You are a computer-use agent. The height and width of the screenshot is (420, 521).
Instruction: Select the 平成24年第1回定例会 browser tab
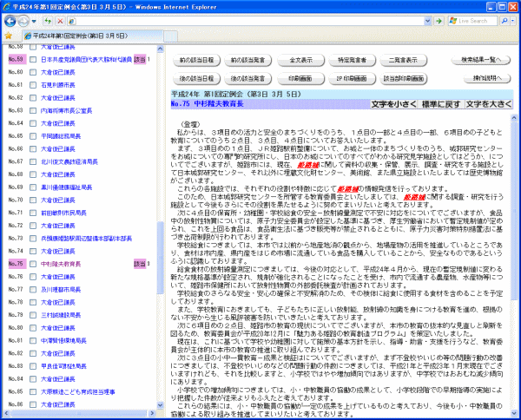tap(93, 36)
